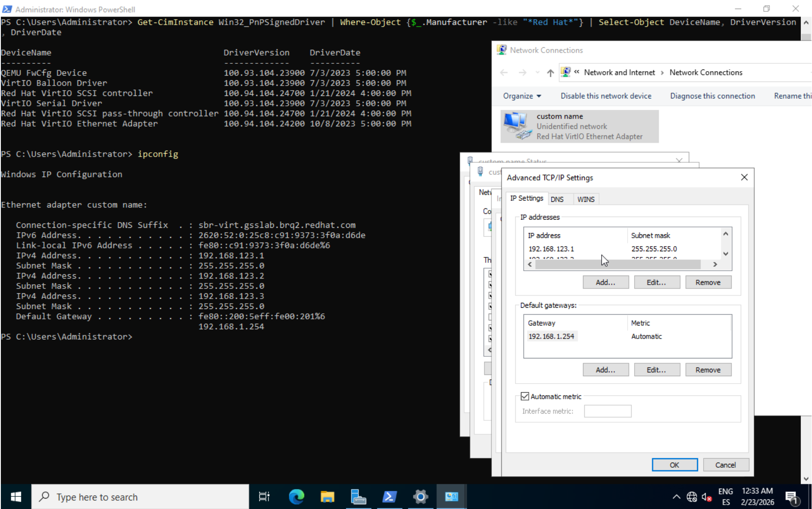Image resolution: width=812 pixels, height=509 pixels.
Task: Click the PowerShell taskbar icon
Action: [x=389, y=496]
